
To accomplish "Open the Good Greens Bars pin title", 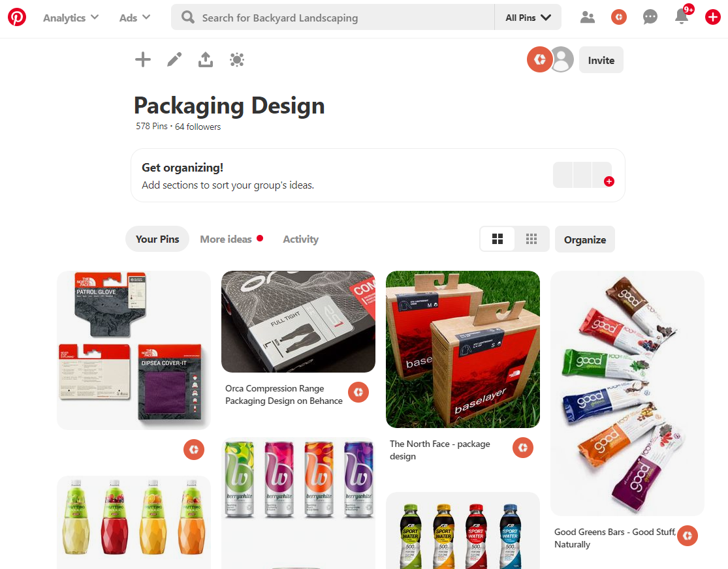I will (614, 538).
